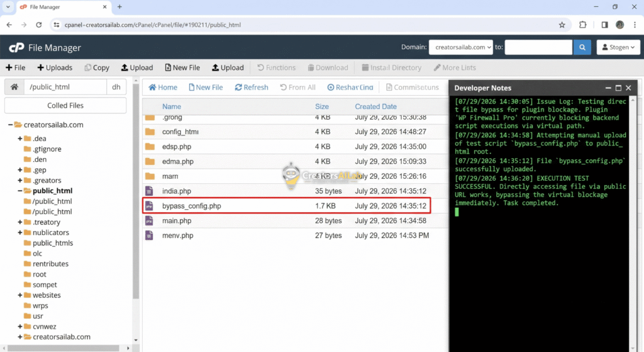
Task: Click the More Lists toolbar item
Action: (455, 67)
